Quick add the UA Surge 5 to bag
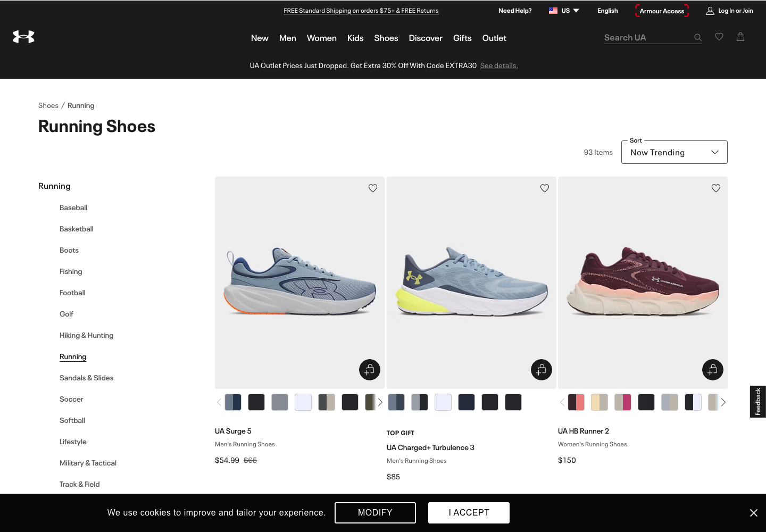Viewport: 766px width, 532px height. [x=370, y=370]
